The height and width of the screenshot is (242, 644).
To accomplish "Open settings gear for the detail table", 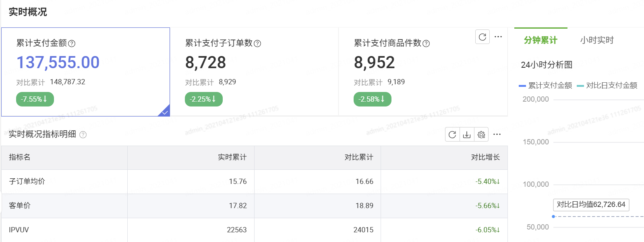I will 481,134.
